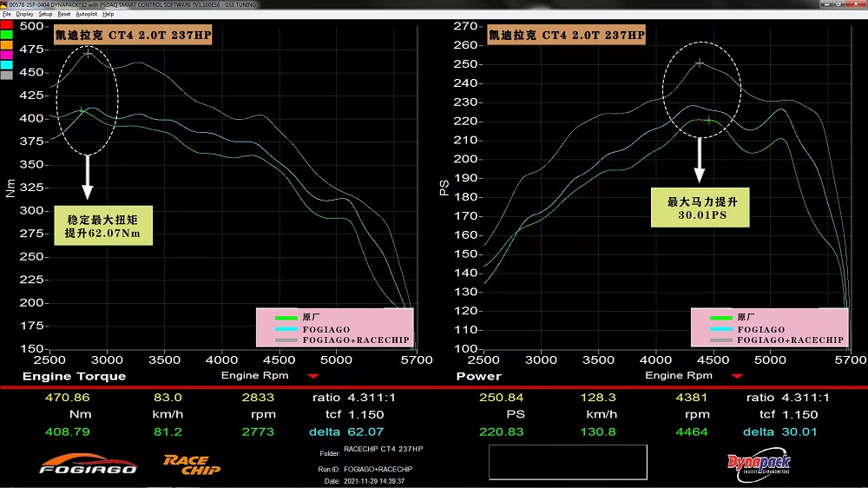Select the 2833 rpm value
The width and height of the screenshot is (868, 488).
[258, 397]
